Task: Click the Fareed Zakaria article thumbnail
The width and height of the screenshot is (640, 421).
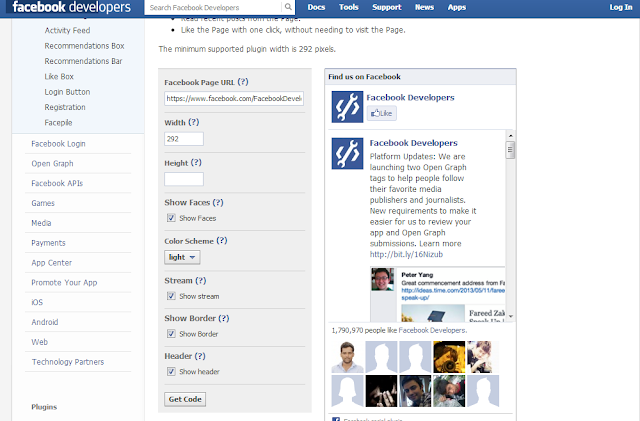Action: [433, 314]
